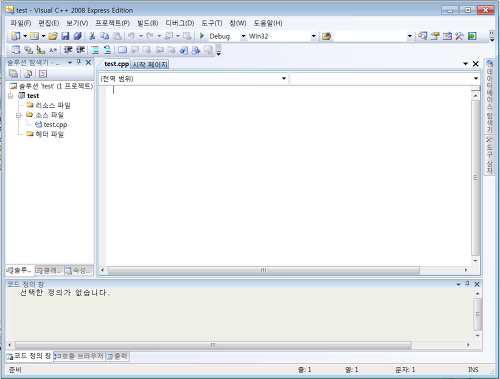The height and width of the screenshot is (379, 500).
Task: Open text editor toolbar options arrow
Action: pos(219,53)
